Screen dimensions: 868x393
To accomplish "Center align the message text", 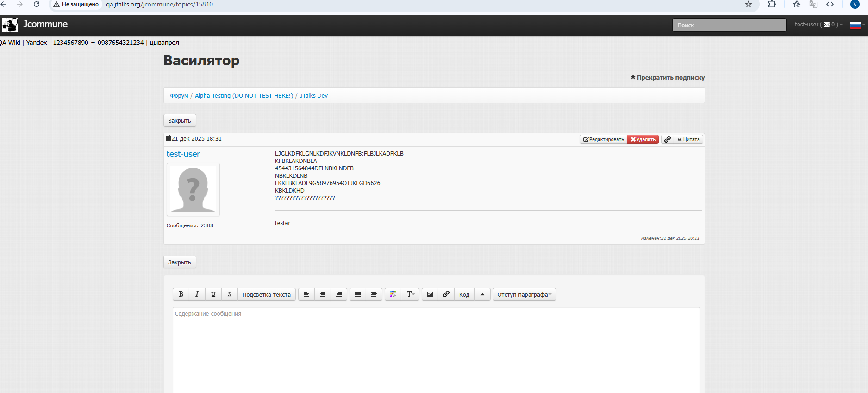I will coord(323,294).
